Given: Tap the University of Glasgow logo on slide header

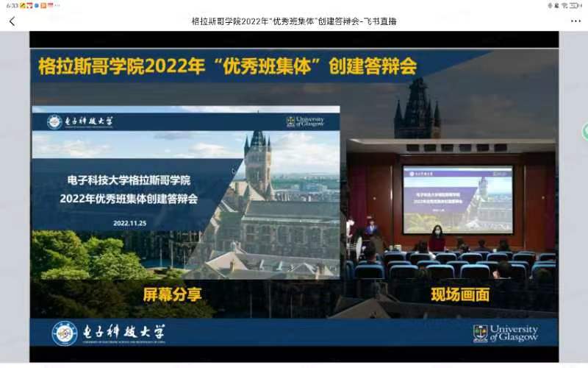Looking at the screenshot, I should click(x=305, y=121).
